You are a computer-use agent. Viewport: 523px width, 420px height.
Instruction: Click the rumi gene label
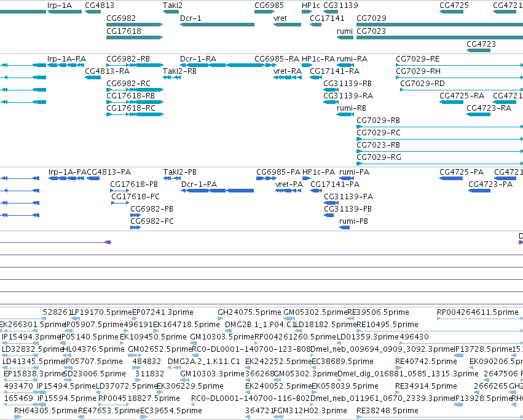tap(345, 31)
